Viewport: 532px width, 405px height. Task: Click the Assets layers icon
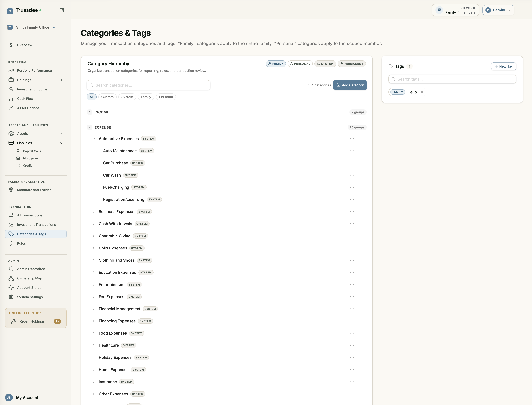[11, 133]
